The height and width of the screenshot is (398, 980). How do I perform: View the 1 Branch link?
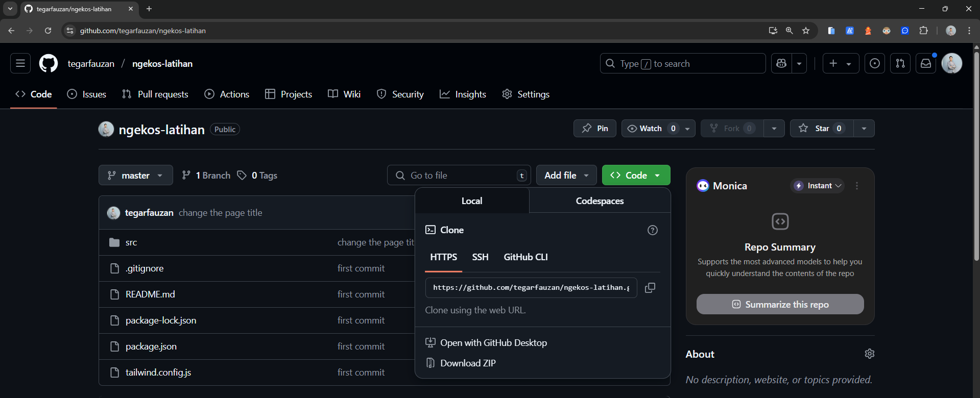(x=206, y=176)
